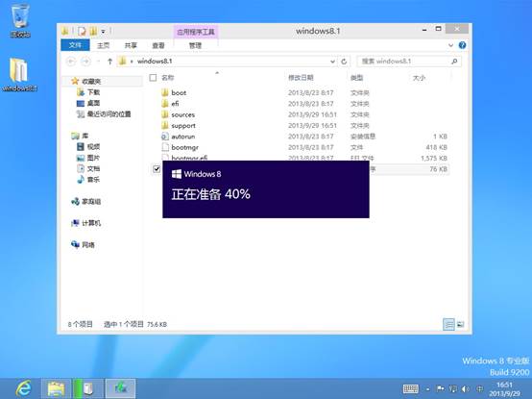Open File Explorer from the taskbar
This screenshot has width=532, height=399.
(x=56, y=388)
